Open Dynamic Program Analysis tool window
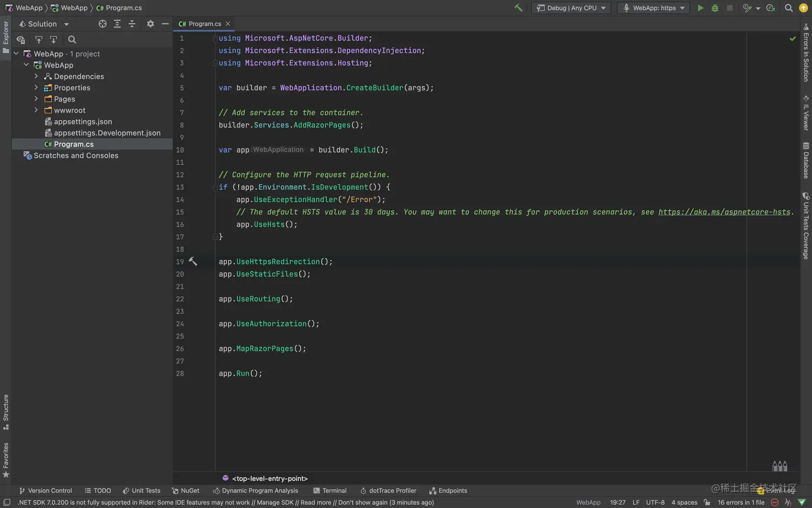The image size is (812, 508). (x=255, y=490)
